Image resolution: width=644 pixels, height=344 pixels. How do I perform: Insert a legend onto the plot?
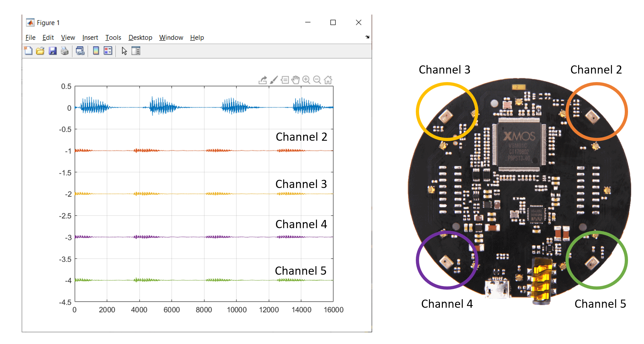pyautogui.click(x=108, y=51)
